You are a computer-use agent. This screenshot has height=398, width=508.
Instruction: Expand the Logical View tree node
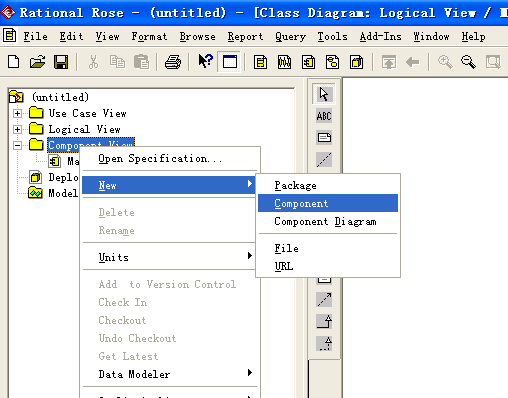point(17,129)
